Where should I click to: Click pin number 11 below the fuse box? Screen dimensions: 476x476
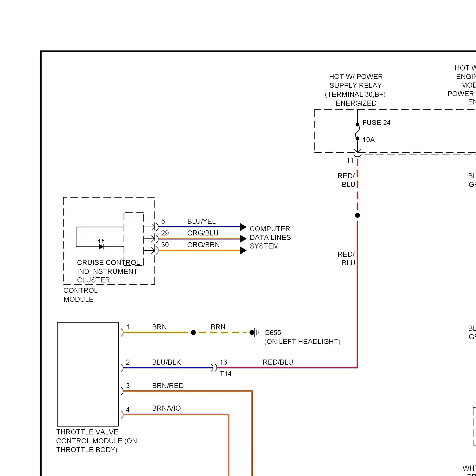(350, 161)
